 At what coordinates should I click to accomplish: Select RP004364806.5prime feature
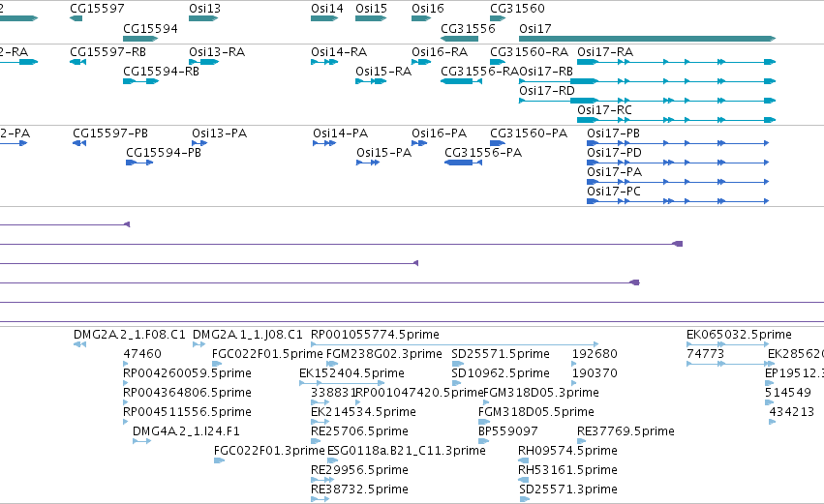pyautogui.click(x=187, y=393)
